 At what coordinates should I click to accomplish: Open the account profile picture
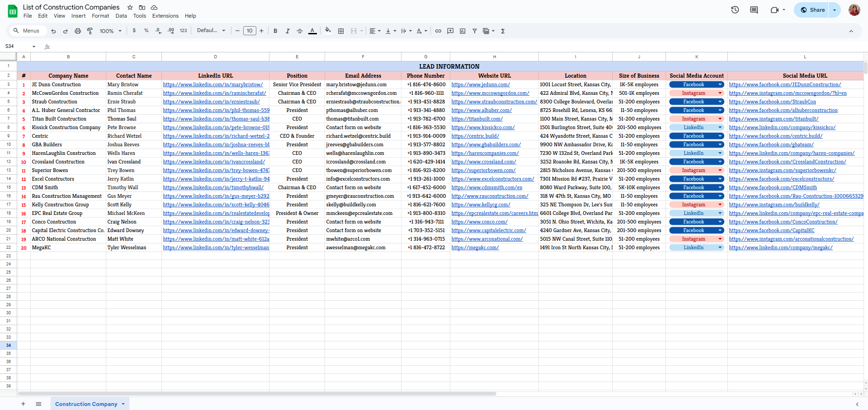[x=854, y=10]
